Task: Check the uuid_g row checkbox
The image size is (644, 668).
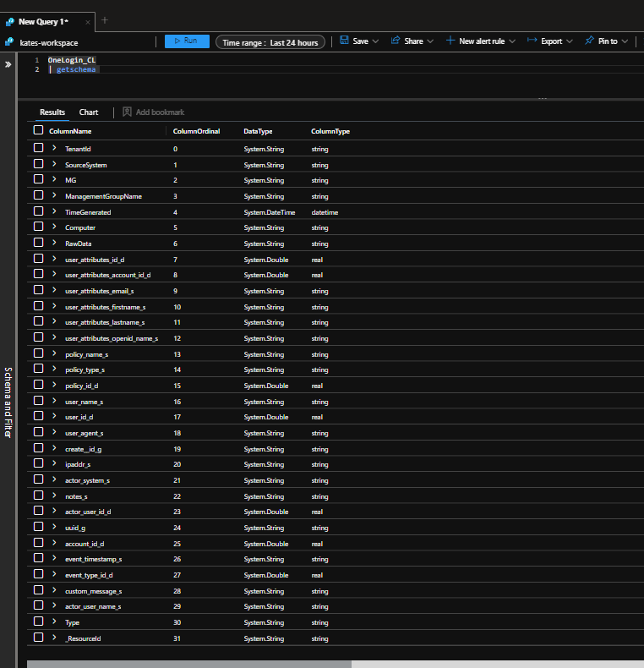Action: pyautogui.click(x=38, y=527)
